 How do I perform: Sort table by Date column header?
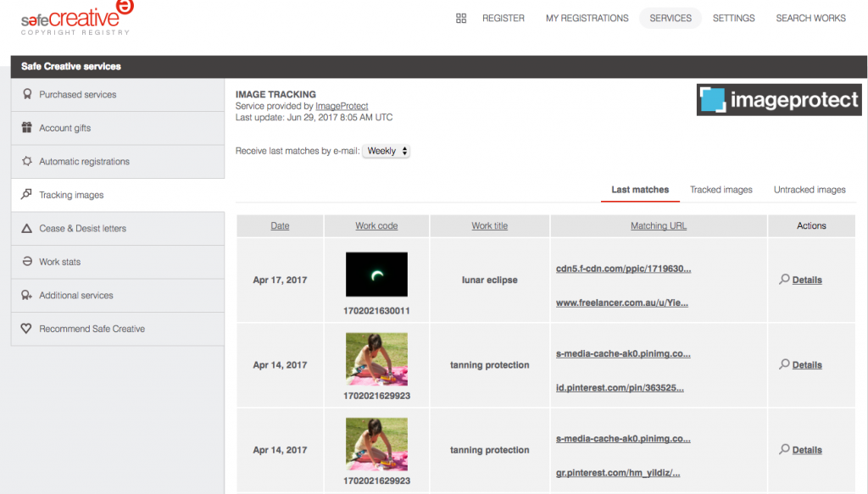280,225
